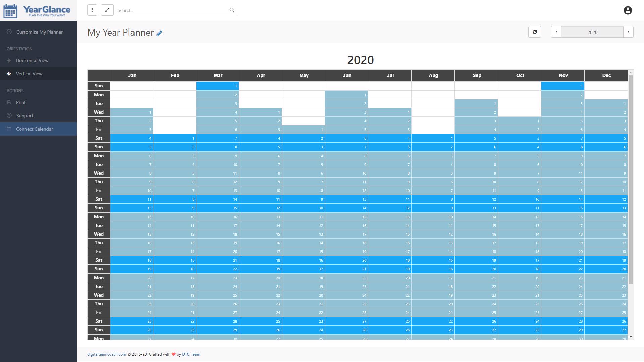Click the YearGlance logo

[x=37, y=10]
